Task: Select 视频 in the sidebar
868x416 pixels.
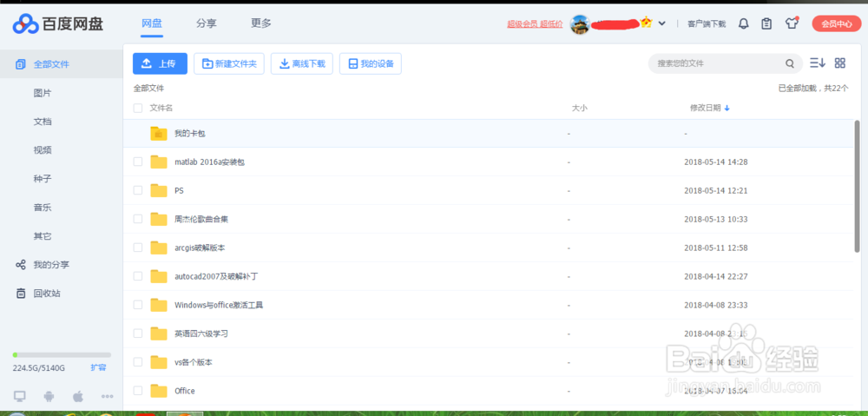Action: pyautogui.click(x=43, y=150)
